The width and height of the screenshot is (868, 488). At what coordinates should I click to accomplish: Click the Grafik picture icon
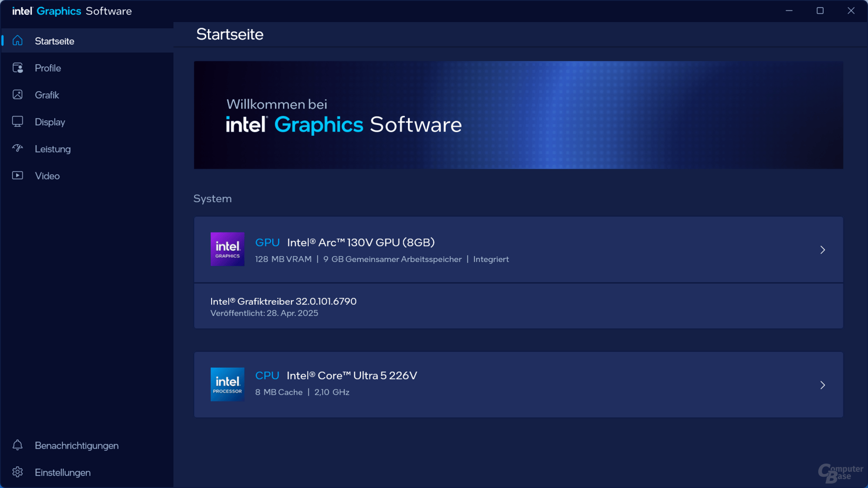click(x=18, y=95)
